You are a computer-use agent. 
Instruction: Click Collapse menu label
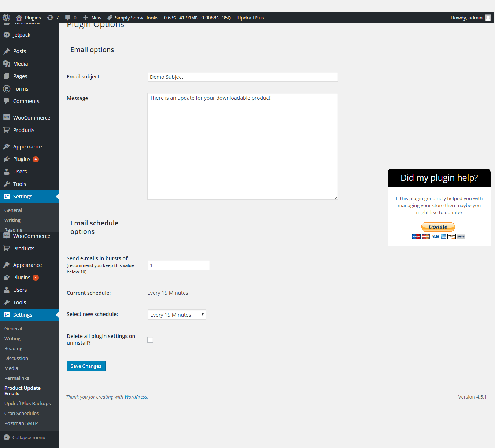[x=29, y=437]
